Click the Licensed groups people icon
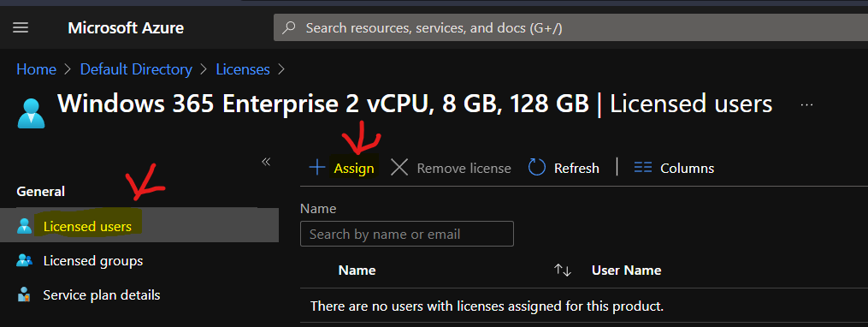 24,260
